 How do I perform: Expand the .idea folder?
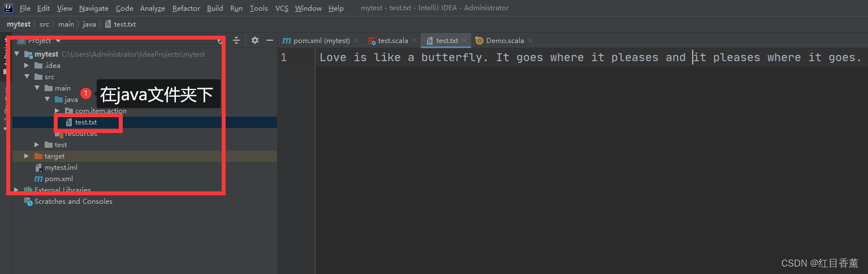coord(27,66)
